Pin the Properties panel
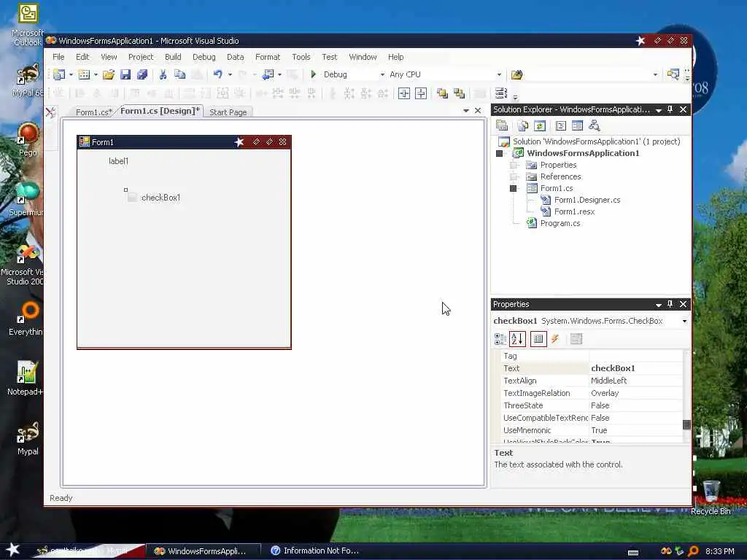This screenshot has height=560, width=747. tap(670, 304)
